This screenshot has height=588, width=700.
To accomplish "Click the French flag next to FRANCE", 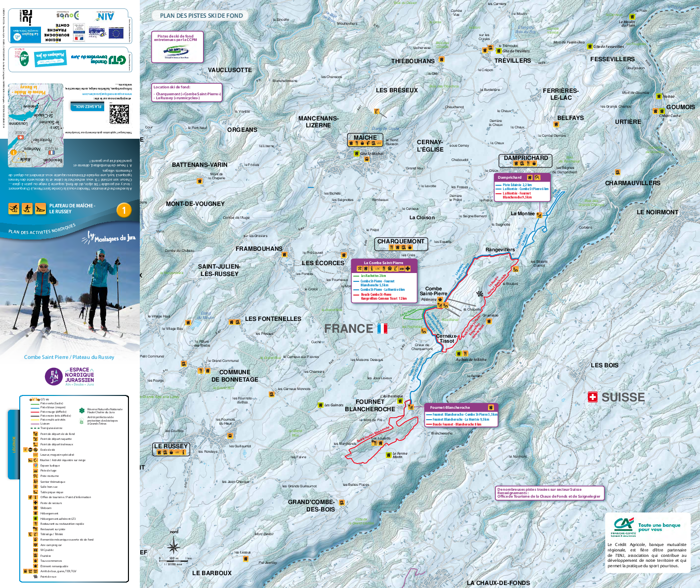I will [382, 328].
